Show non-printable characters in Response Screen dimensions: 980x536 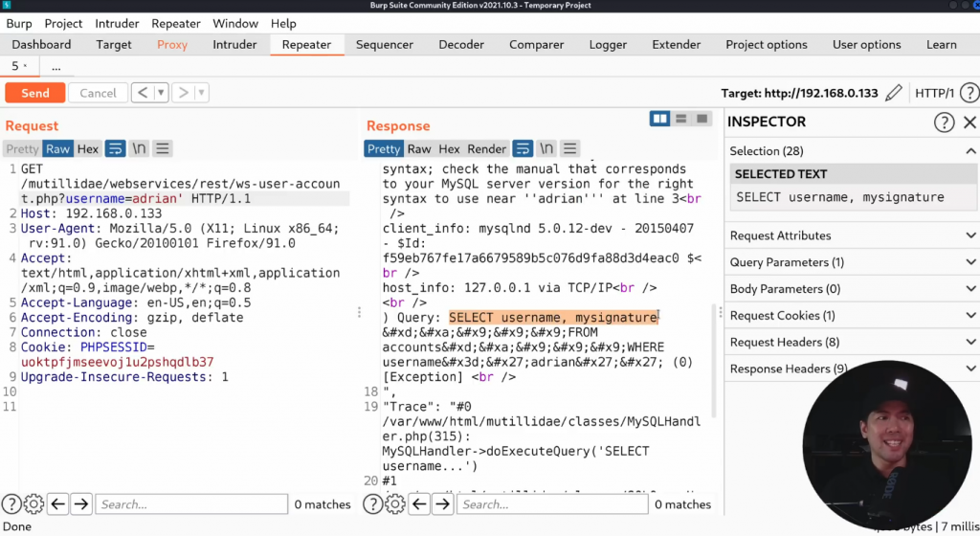pos(546,148)
